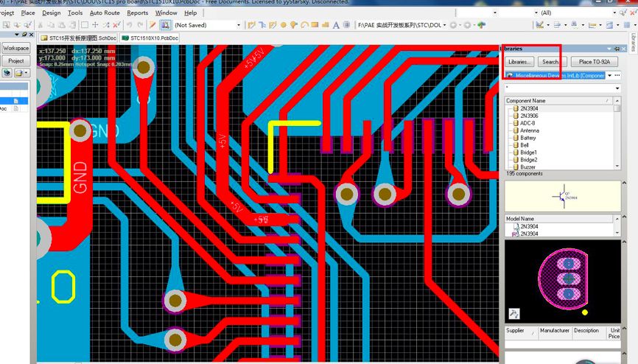Open the alignment tools dropdown arrow

pyautogui.click(x=566, y=25)
